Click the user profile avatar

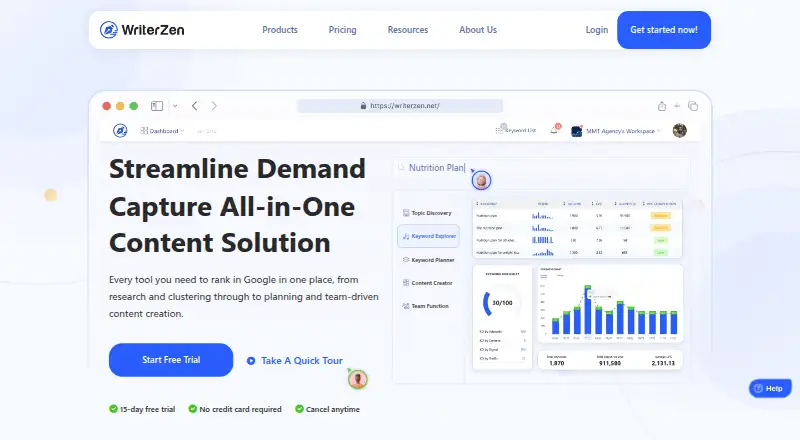pos(680,131)
